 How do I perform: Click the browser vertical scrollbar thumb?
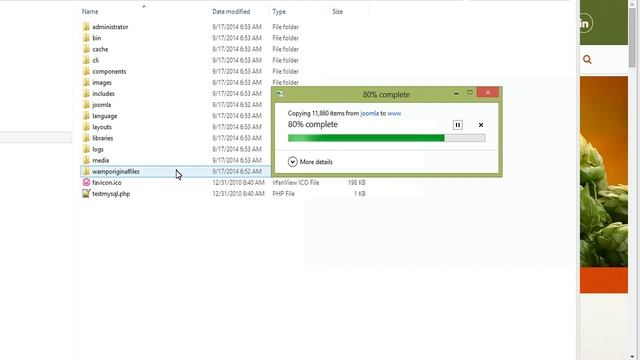coord(632,39)
